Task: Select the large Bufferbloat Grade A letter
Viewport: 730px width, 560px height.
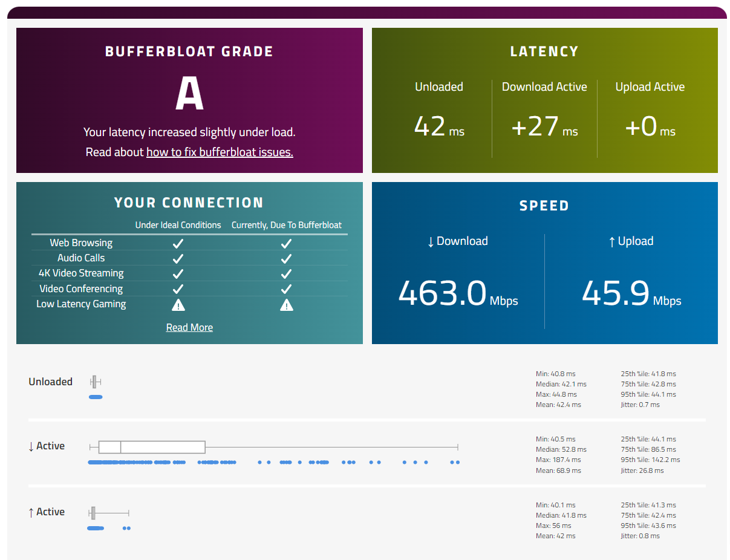Action: click(x=189, y=95)
